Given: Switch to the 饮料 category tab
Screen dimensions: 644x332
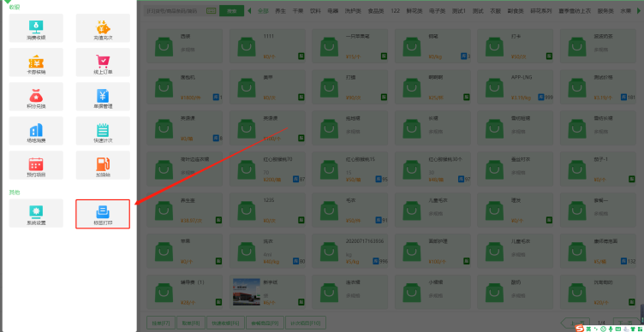Looking at the screenshot, I should pyautogui.click(x=315, y=11).
